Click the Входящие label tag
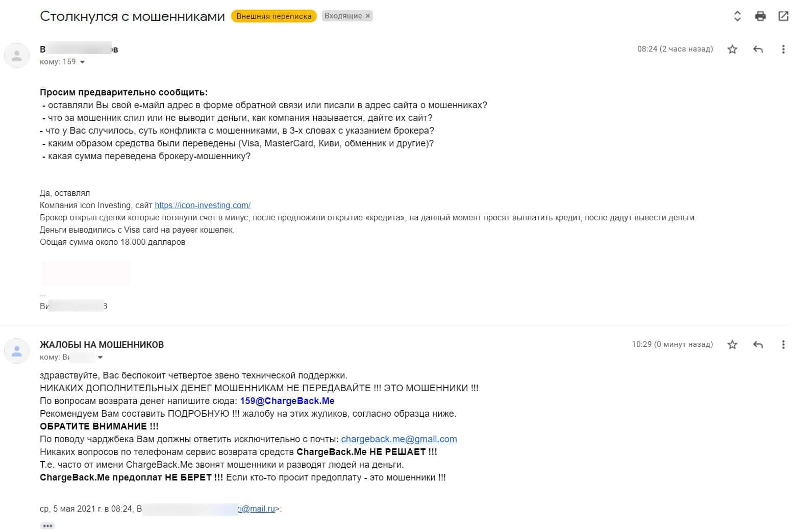799x532 pixels. 343,16
